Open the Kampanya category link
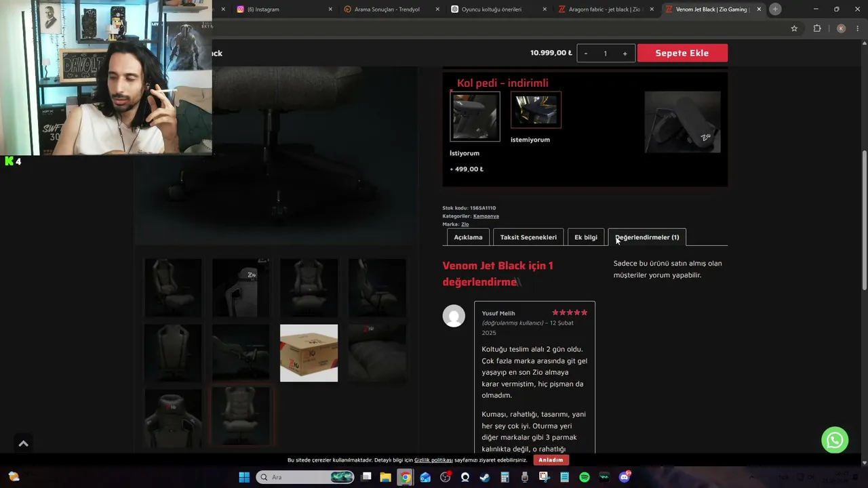 click(x=486, y=216)
